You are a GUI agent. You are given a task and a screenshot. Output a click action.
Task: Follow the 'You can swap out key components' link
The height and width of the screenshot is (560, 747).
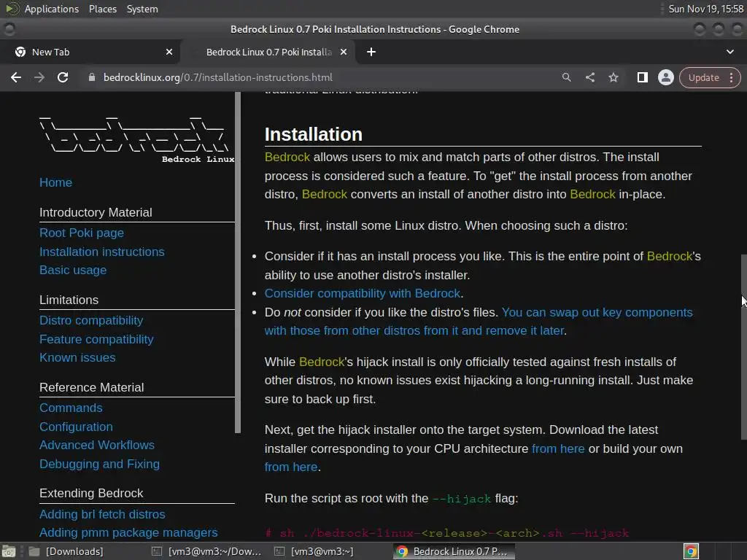click(597, 312)
